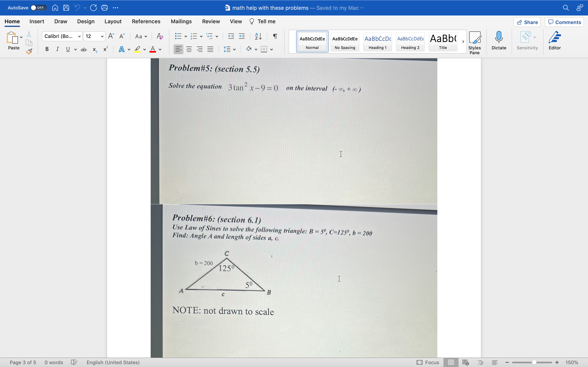Switch to the References tab
588x367 pixels.
point(146,21)
